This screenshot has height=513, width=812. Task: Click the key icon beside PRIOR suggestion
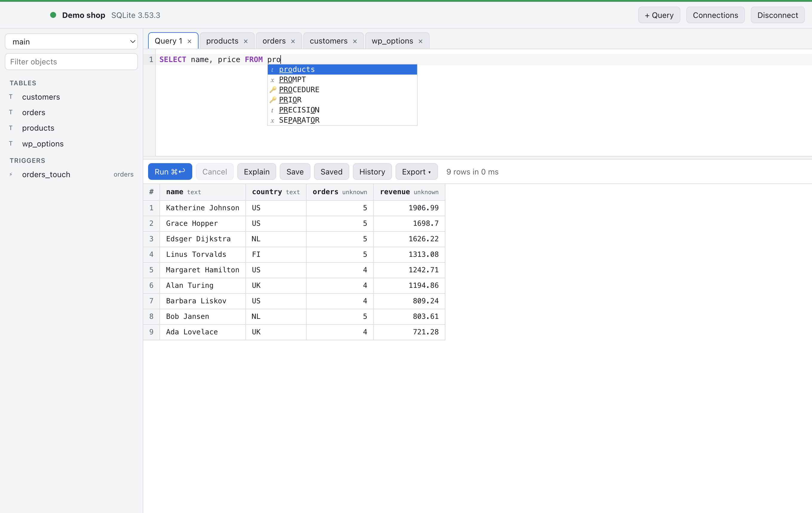(273, 100)
